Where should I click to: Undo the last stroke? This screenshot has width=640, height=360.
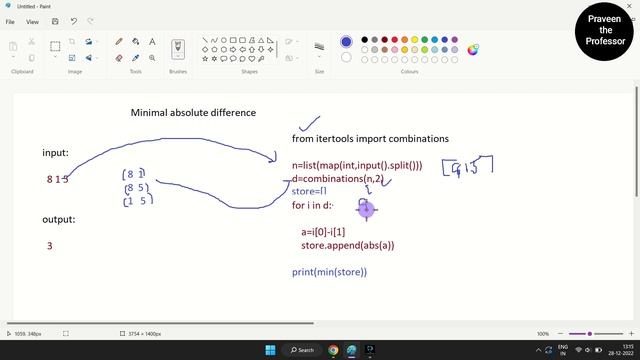(73, 21)
